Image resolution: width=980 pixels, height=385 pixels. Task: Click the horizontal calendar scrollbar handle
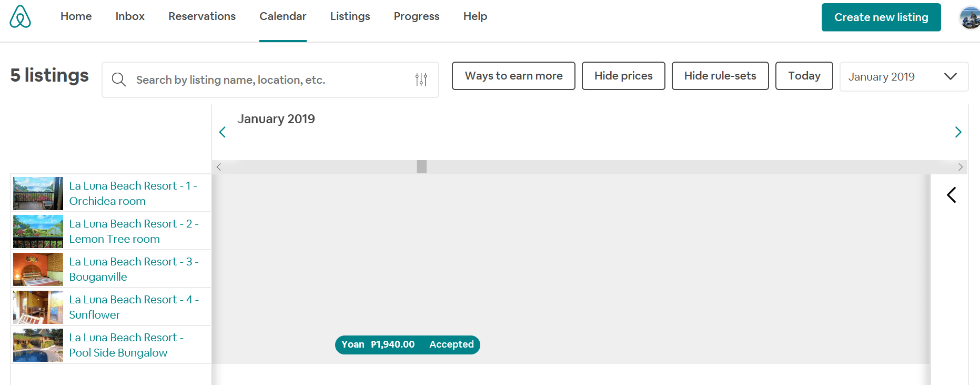(422, 167)
